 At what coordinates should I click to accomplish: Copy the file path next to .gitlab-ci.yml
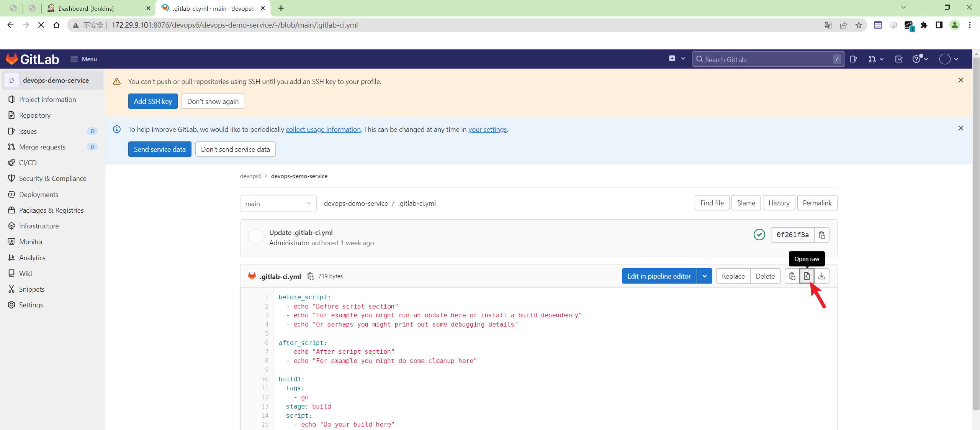[310, 276]
